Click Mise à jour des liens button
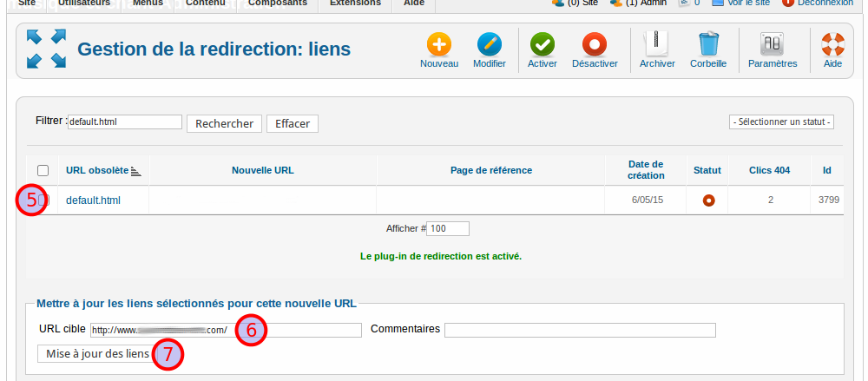 (x=97, y=354)
